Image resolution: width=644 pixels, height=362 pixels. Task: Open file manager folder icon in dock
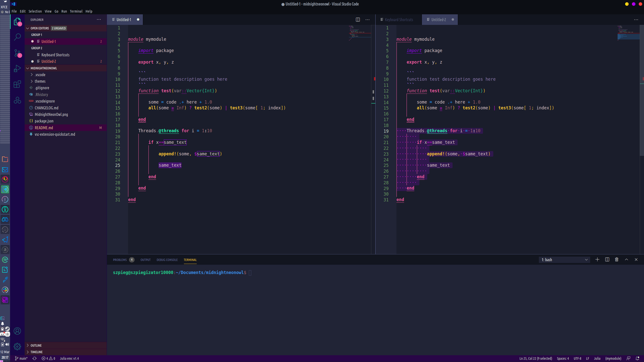click(x=5, y=159)
